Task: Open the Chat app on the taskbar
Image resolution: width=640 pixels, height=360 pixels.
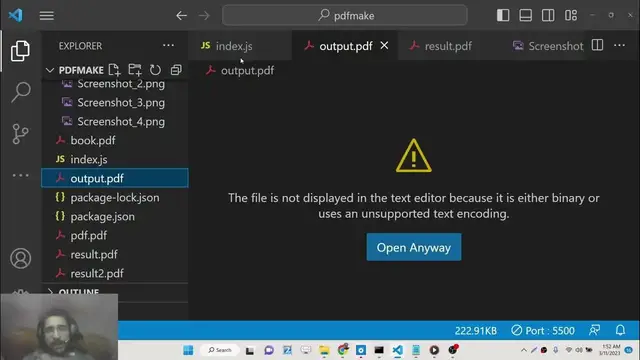Action: click(269, 350)
